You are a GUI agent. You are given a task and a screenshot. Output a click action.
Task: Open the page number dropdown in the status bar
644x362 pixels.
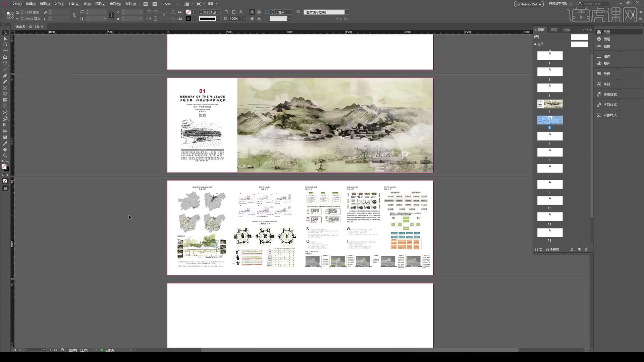point(44,350)
